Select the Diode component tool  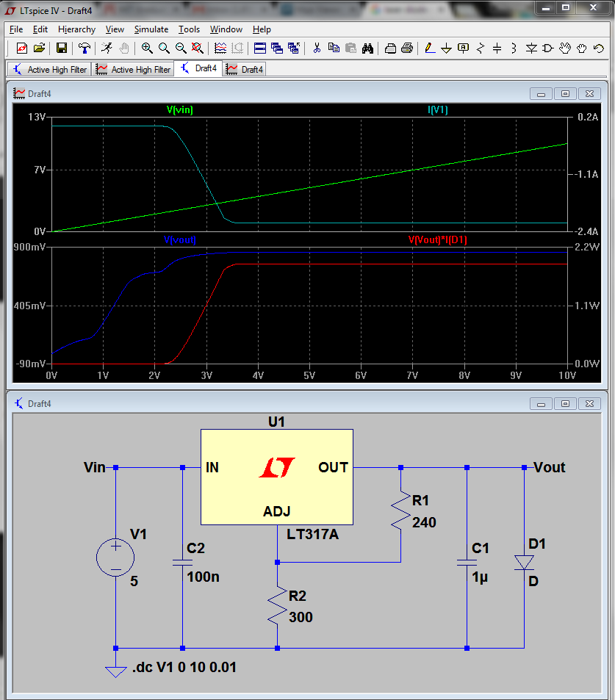[531, 48]
